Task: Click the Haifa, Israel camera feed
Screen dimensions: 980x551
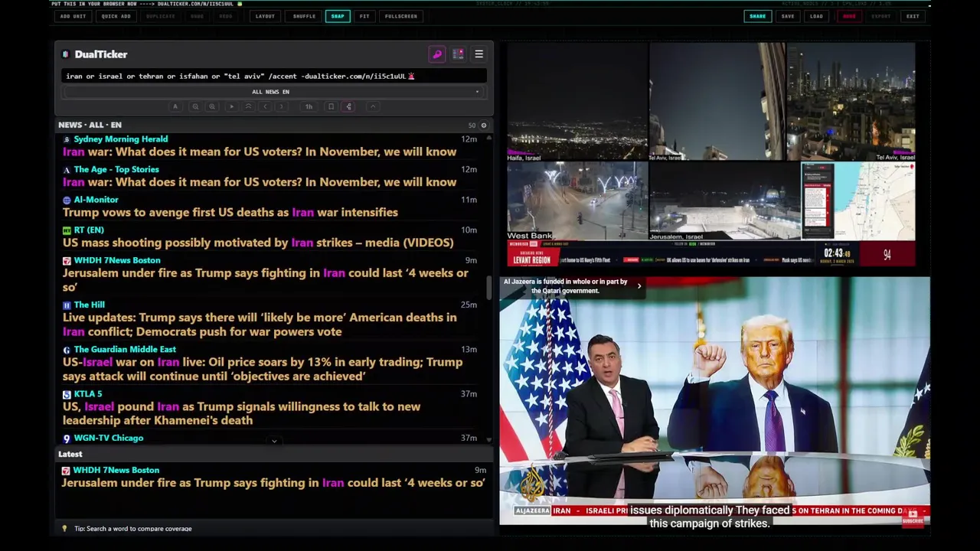Action: (x=577, y=102)
